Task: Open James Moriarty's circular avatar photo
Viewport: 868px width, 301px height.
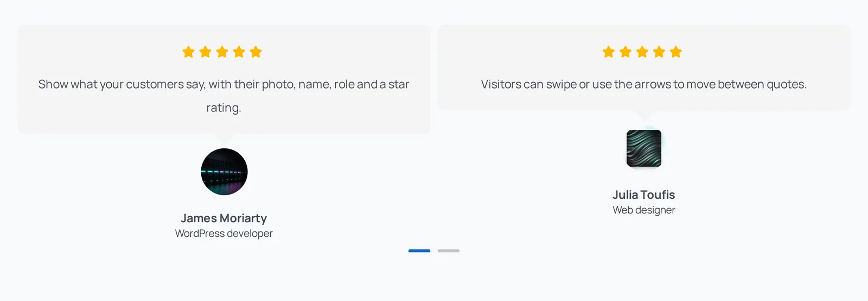Action: tap(224, 172)
